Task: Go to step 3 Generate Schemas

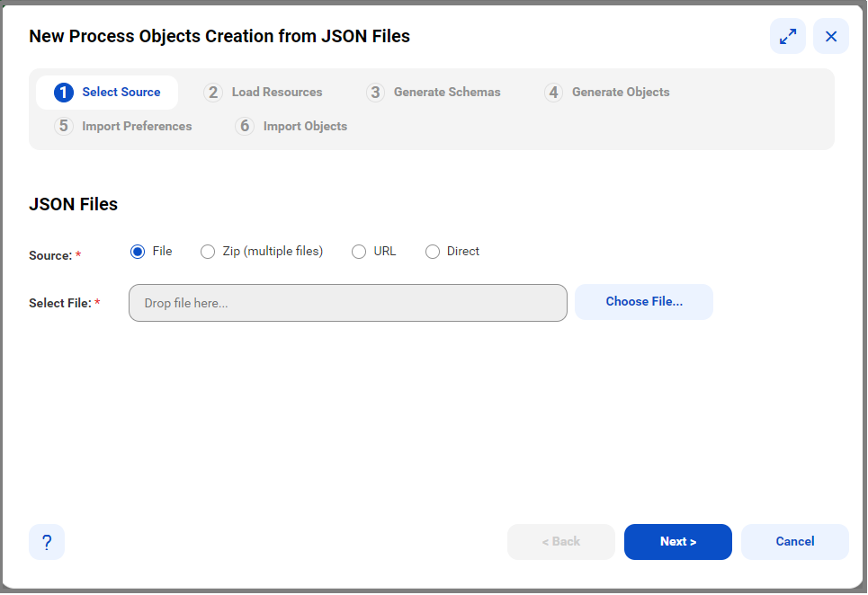Action: 434,93
